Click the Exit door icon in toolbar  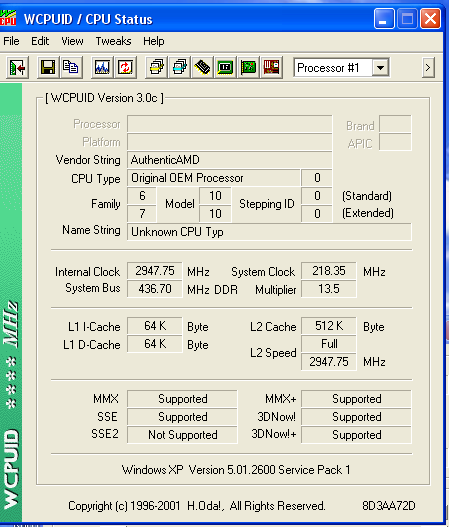pyautogui.click(x=17, y=68)
